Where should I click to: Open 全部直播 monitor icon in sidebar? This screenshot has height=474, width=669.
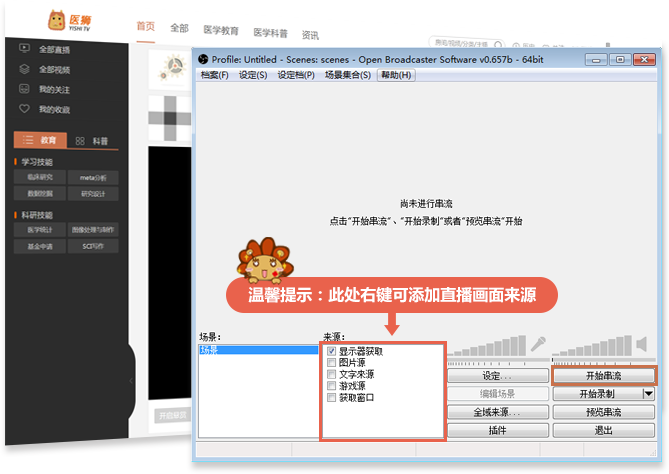[24, 49]
